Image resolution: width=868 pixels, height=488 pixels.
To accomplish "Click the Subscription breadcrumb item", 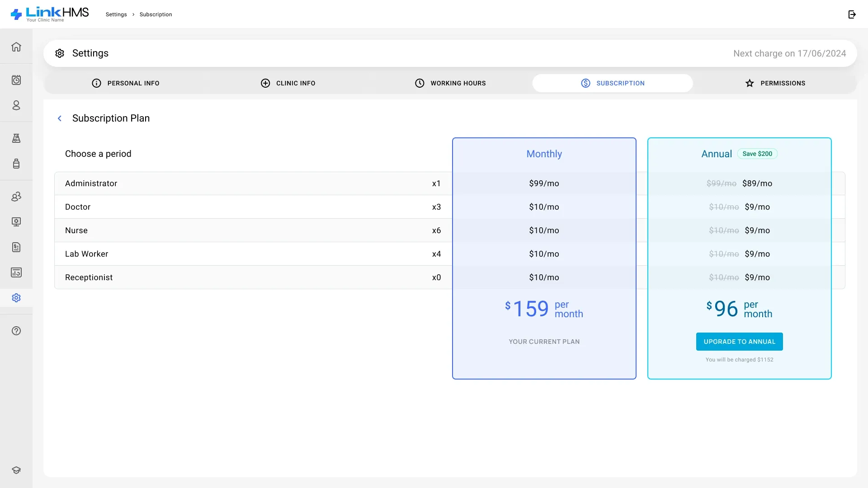I will pyautogui.click(x=156, y=14).
